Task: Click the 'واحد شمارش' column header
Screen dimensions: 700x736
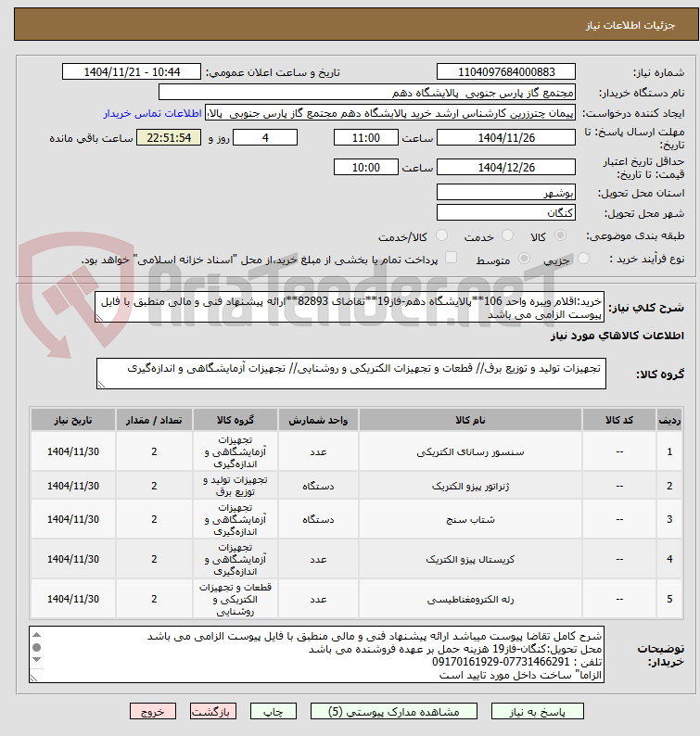Action: (318, 420)
